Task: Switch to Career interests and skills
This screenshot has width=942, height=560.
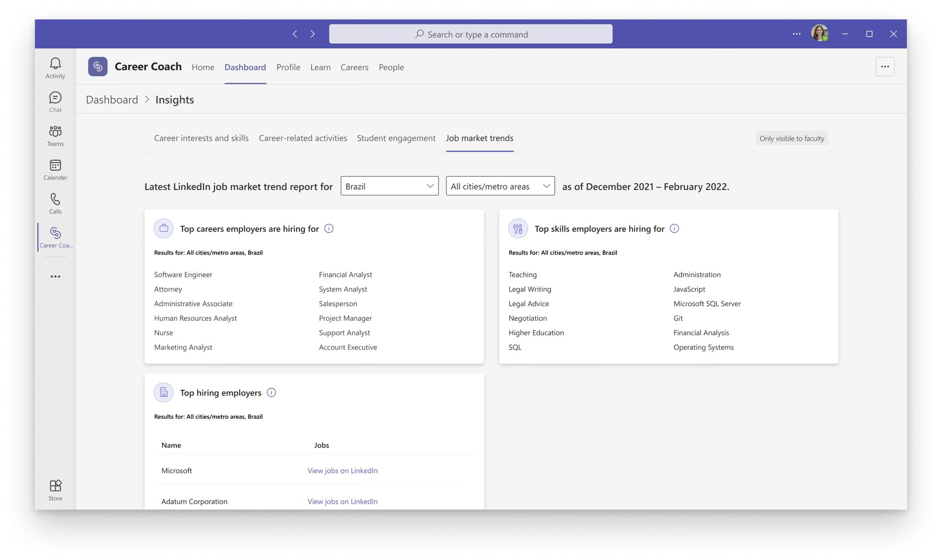Action: pyautogui.click(x=201, y=138)
